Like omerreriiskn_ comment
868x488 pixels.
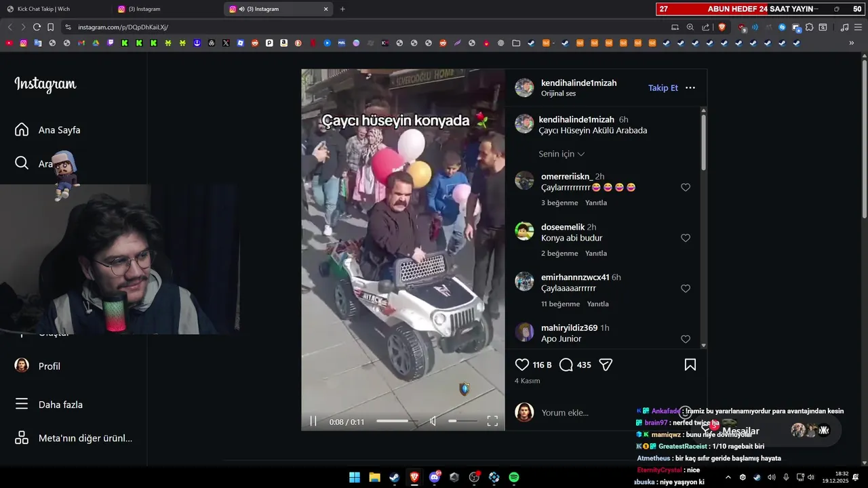tap(686, 187)
